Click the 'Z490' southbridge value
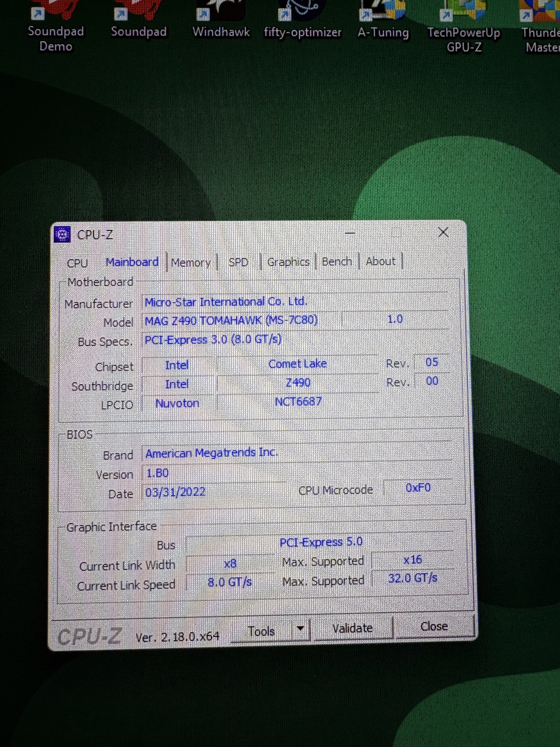Image resolution: width=560 pixels, height=747 pixels. coord(298,383)
